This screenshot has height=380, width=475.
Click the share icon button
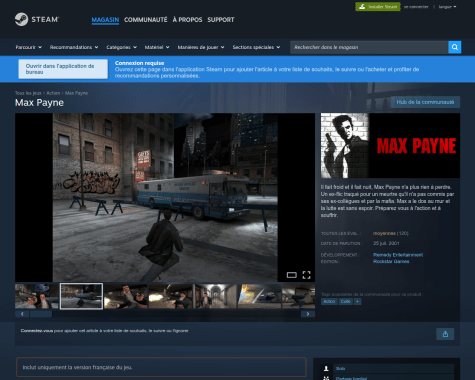pyautogui.click(x=445, y=334)
